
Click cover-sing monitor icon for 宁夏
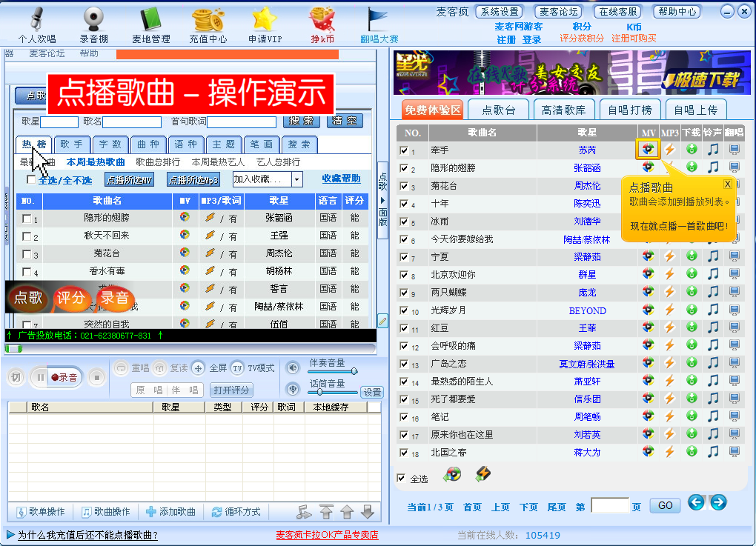pos(735,256)
